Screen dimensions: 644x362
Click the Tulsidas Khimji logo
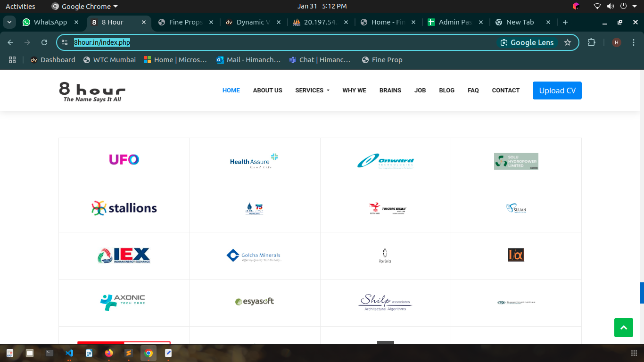click(388, 208)
